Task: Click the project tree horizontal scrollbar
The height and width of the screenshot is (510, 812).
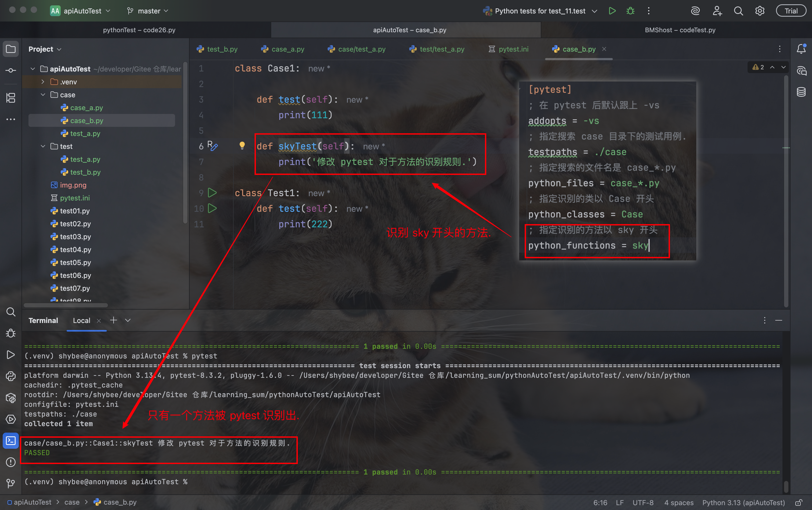Action: (x=66, y=305)
